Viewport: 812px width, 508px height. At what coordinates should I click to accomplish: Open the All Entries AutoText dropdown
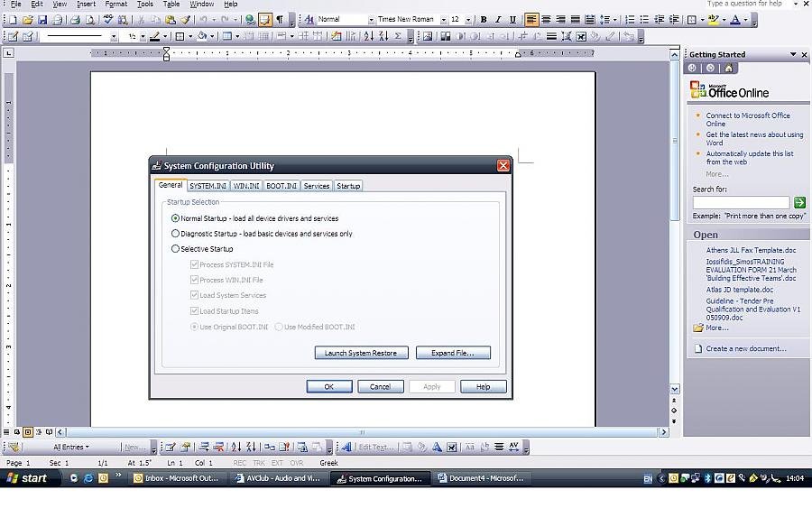click(71, 447)
